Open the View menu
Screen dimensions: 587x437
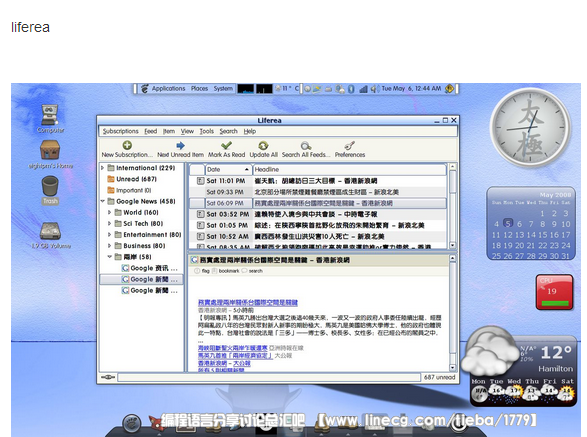coord(187,131)
